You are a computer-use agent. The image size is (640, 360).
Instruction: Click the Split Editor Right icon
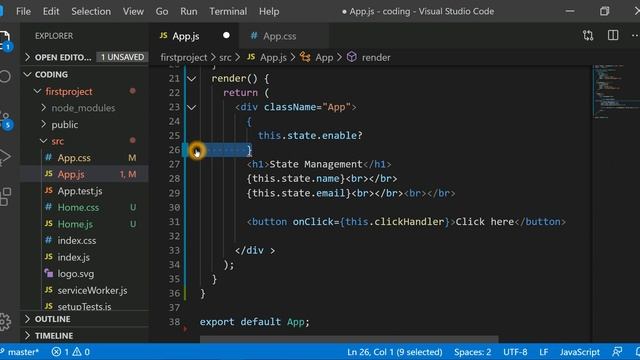tap(613, 36)
